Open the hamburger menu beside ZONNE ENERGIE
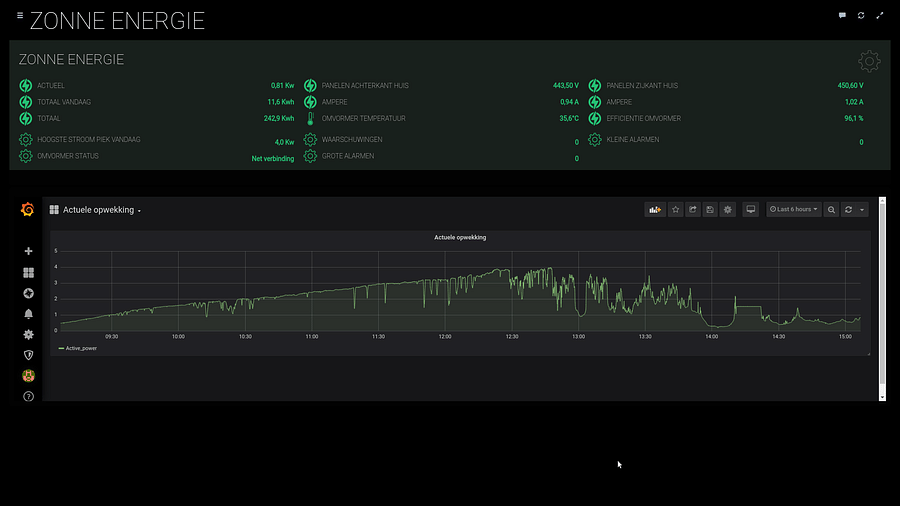Viewport: 900px width, 506px height. [x=20, y=16]
